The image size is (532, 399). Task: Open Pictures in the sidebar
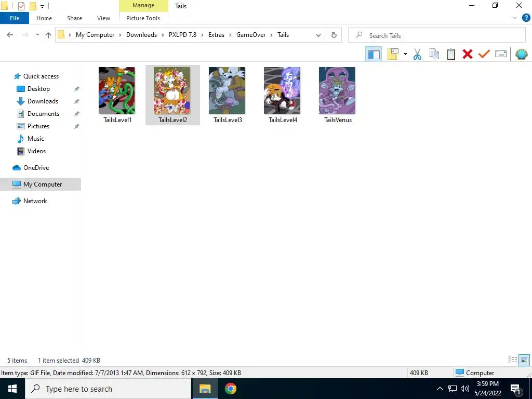click(x=38, y=126)
